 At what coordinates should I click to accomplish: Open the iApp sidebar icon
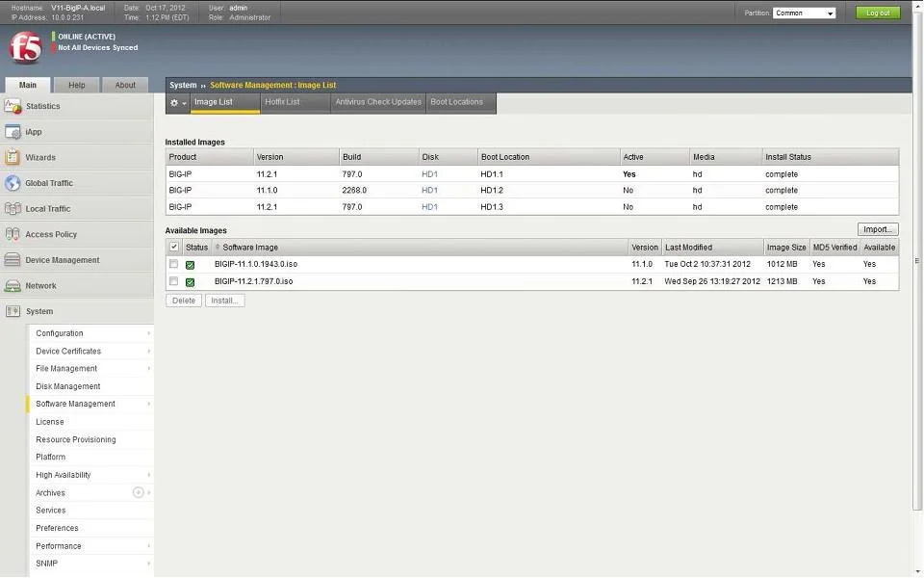(13, 132)
